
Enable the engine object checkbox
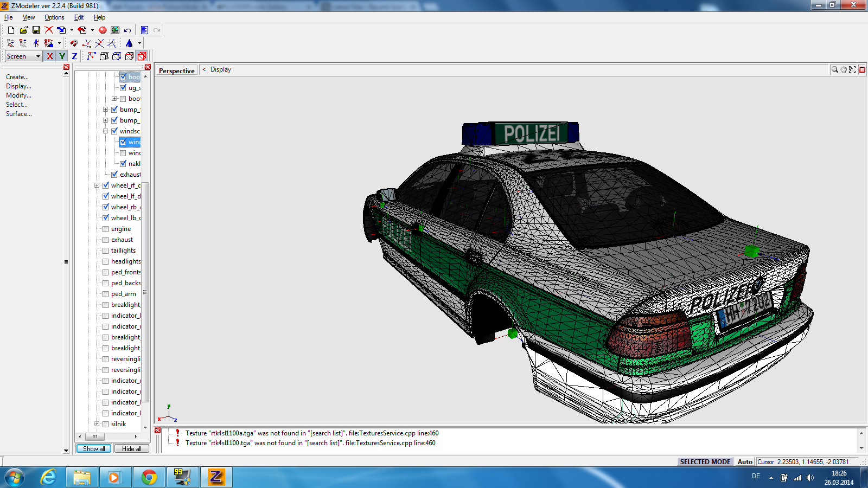pyautogui.click(x=106, y=229)
